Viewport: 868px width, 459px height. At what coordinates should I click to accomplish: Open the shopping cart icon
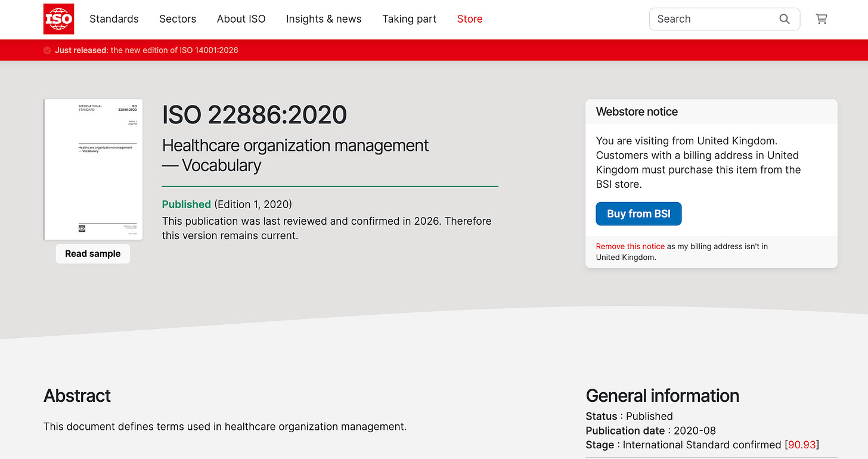pyautogui.click(x=821, y=19)
